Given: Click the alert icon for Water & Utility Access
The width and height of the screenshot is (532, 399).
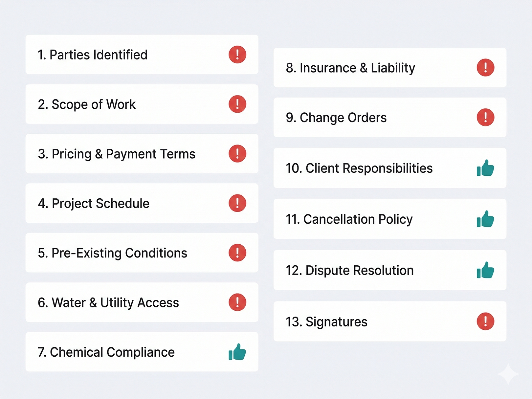Looking at the screenshot, I should pyautogui.click(x=237, y=302).
